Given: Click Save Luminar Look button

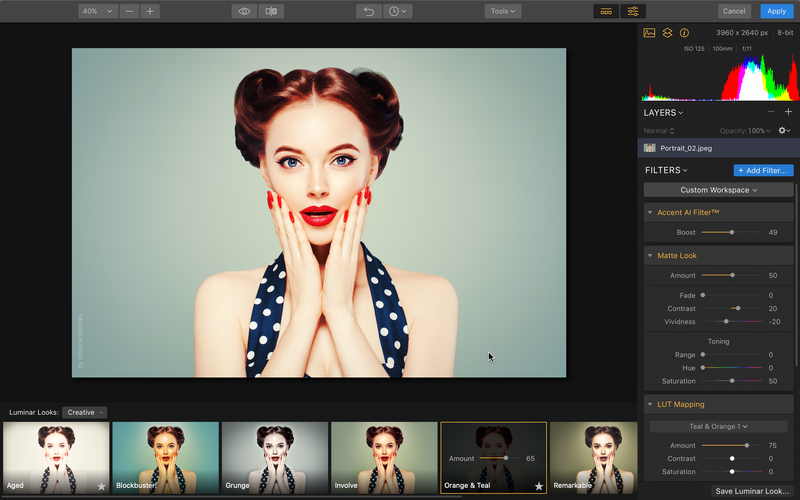Looking at the screenshot, I should [x=752, y=491].
